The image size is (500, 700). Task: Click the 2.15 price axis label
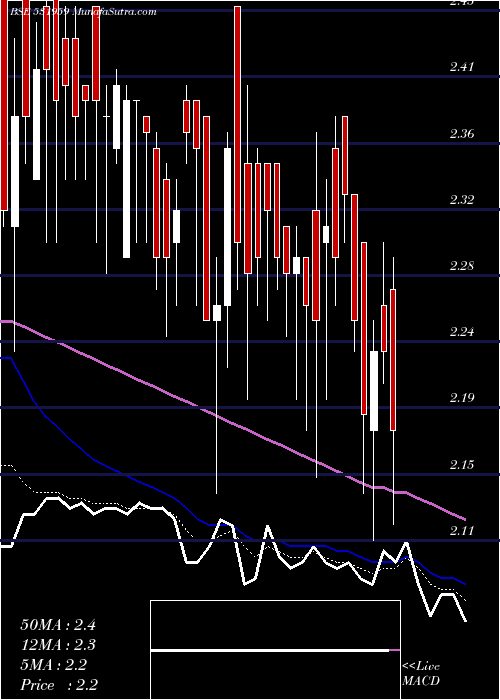coord(462,464)
